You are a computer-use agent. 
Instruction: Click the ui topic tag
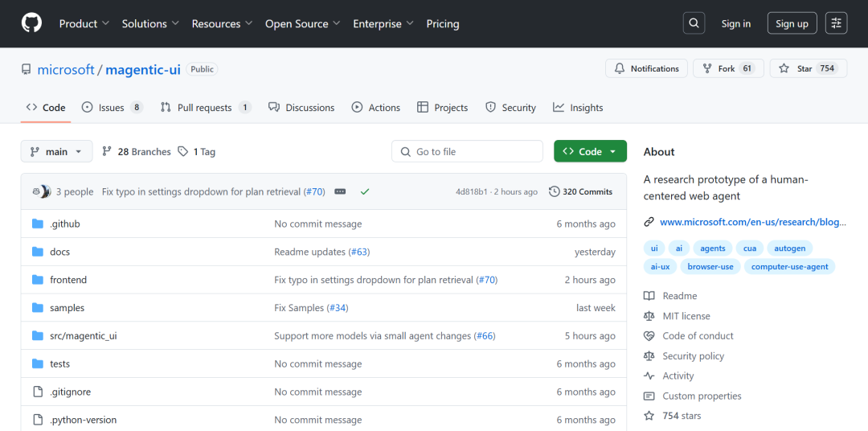(654, 248)
